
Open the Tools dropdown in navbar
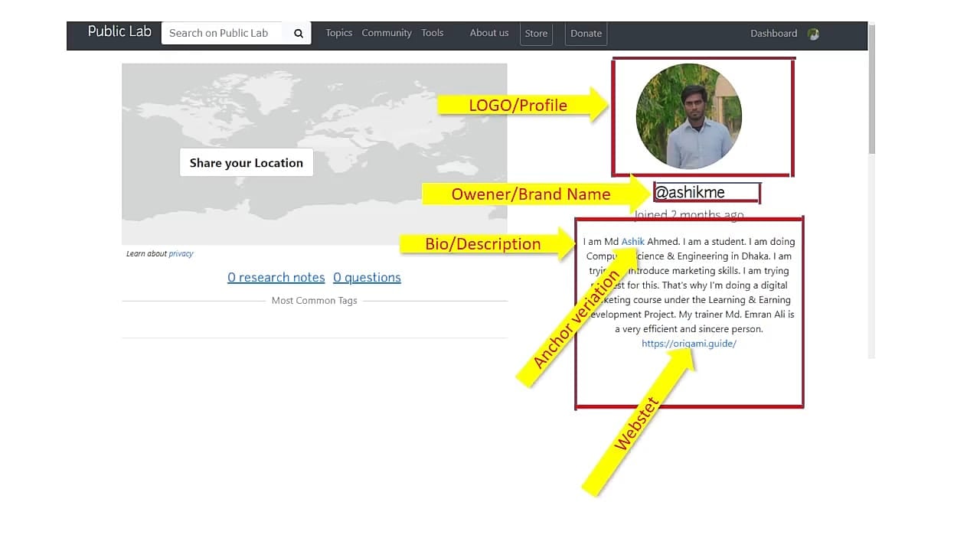(432, 33)
